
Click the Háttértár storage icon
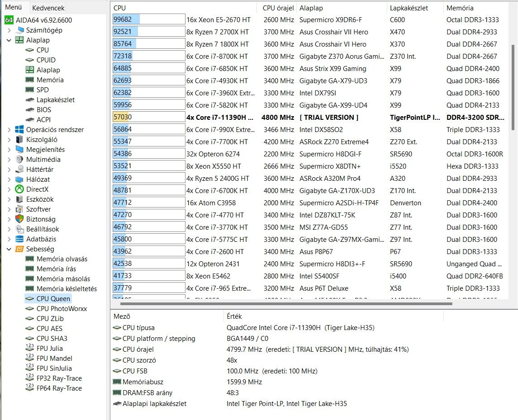[x=19, y=169]
